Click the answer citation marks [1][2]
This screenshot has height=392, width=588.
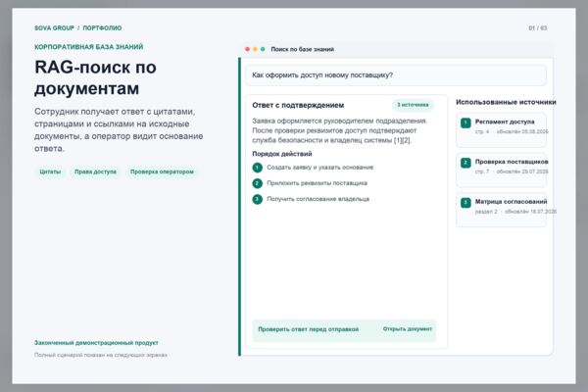click(402, 140)
